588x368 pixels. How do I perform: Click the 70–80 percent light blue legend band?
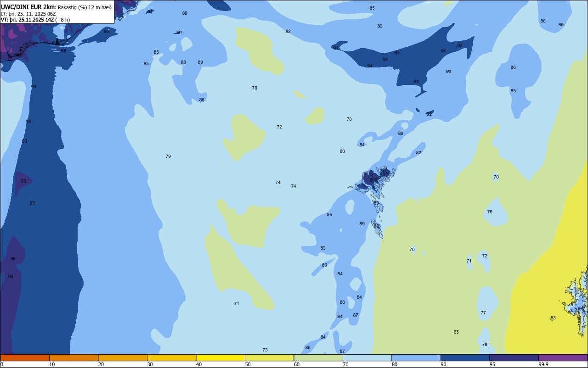click(x=367, y=357)
